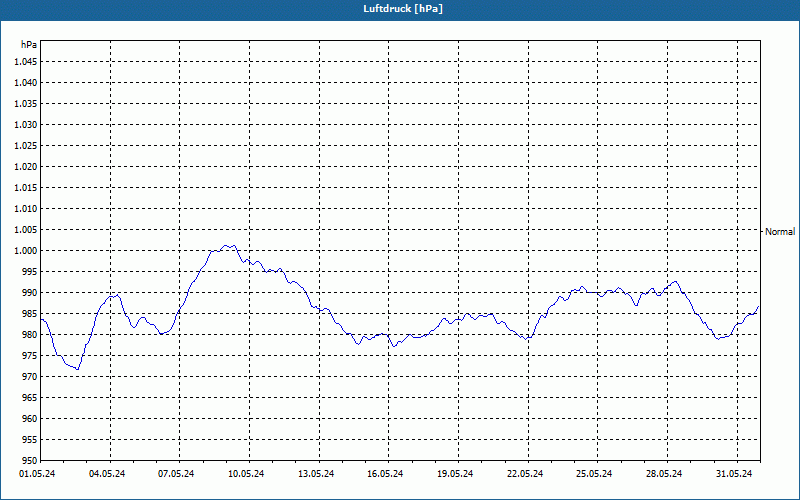Viewport: 800px width, 500px height.
Task: Click the 31.05.24 date label
Action: pyautogui.click(x=734, y=474)
